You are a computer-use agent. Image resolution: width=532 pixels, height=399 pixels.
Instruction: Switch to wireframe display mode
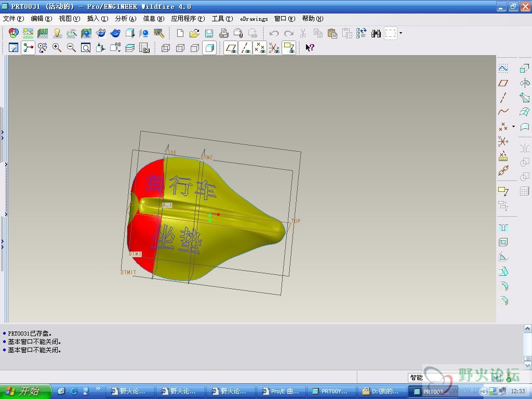pos(166,48)
